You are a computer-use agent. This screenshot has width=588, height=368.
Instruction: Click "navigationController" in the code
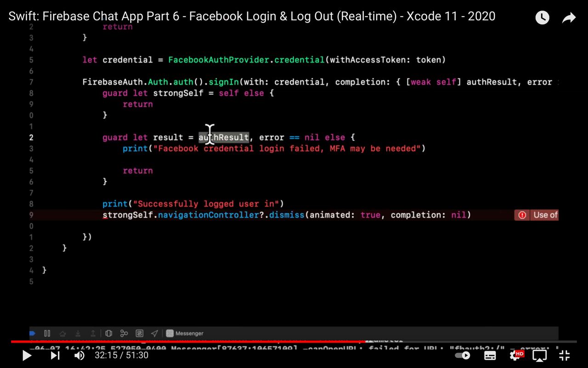209,215
